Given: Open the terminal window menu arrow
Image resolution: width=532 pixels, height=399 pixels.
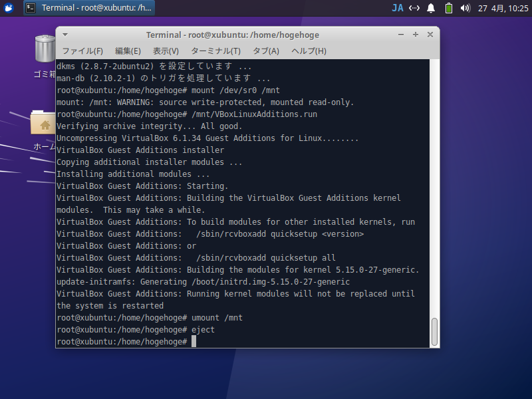Looking at the screenshot, I should pos(65,35).
